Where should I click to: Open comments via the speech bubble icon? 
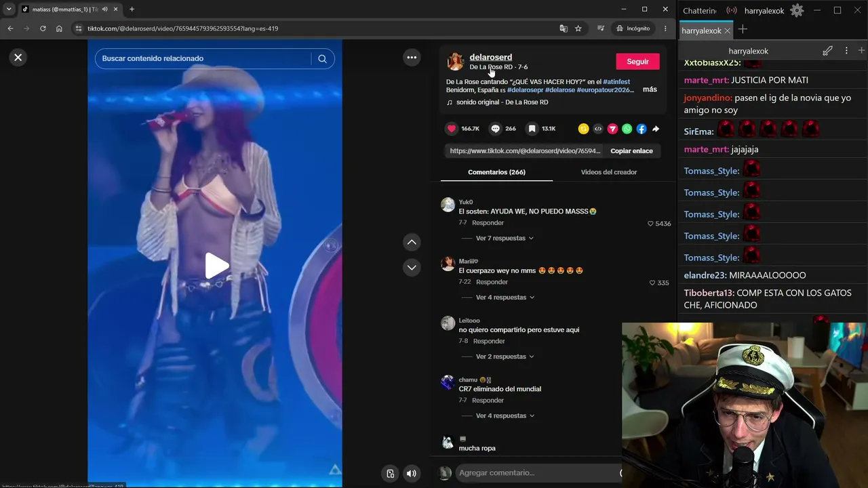496,129
